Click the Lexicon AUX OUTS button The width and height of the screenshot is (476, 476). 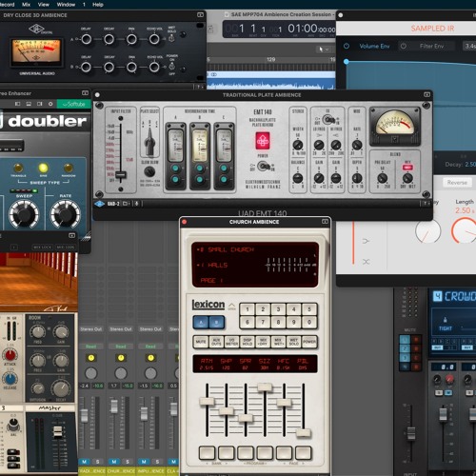pos(216,342)
